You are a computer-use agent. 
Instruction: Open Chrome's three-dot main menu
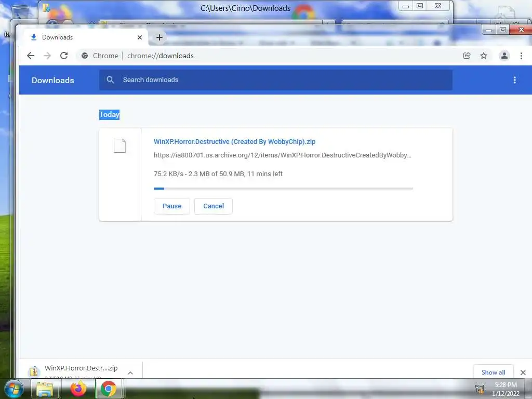[x=521, y=56]
